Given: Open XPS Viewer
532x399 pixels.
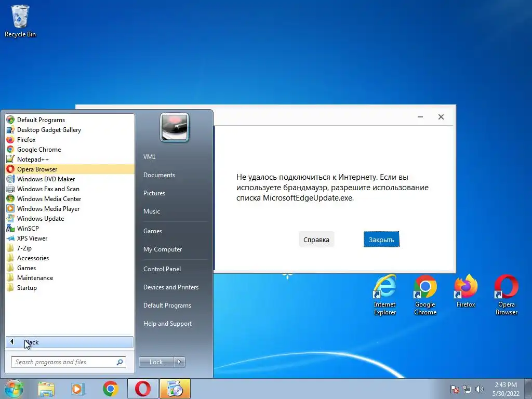Looking at the screenshot, I should (x=70, y=238).
